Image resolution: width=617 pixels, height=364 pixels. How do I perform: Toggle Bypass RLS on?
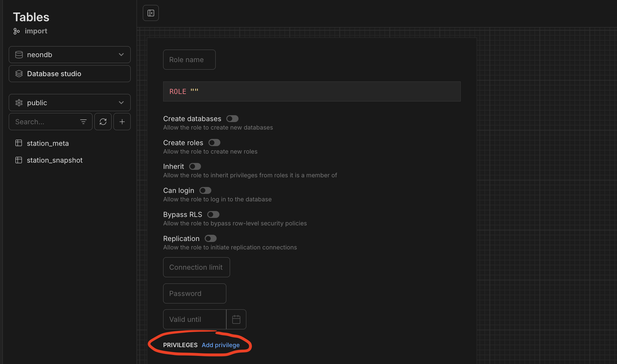pyautogui.click(x=213, y=214)
